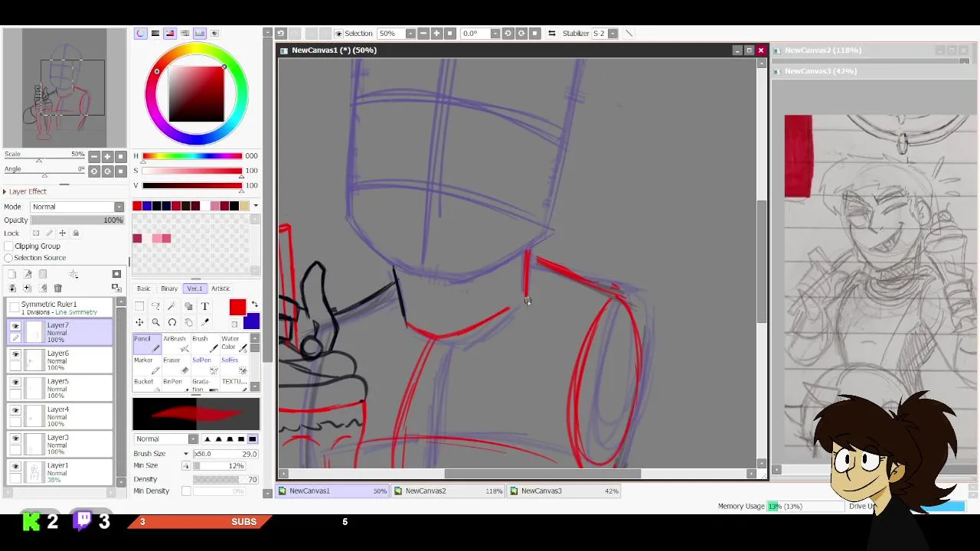Hide Layer4 with its eye icon
The width and height of the screenshot is (980, 551).
tap(15, 410)
